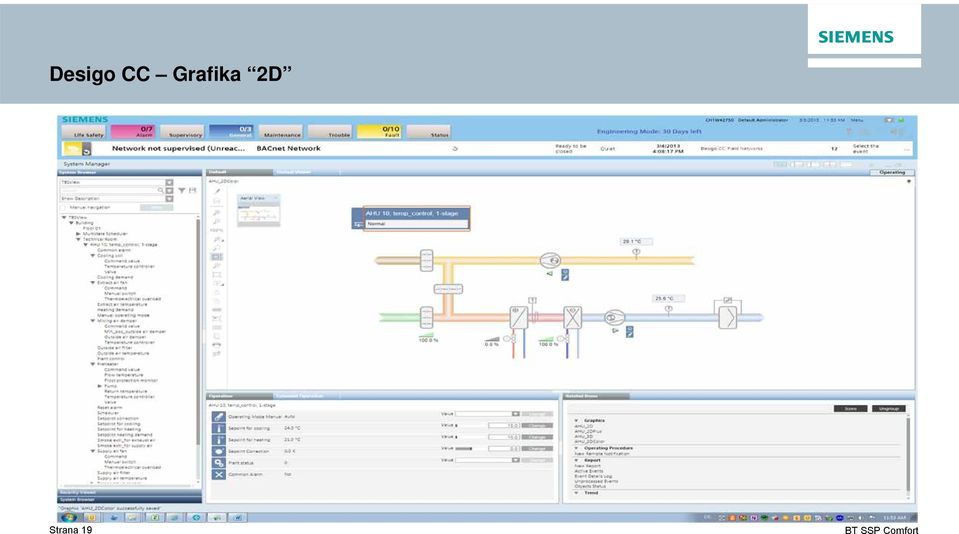Click the Life Safety summary button
959x534 pixels.
84,132
